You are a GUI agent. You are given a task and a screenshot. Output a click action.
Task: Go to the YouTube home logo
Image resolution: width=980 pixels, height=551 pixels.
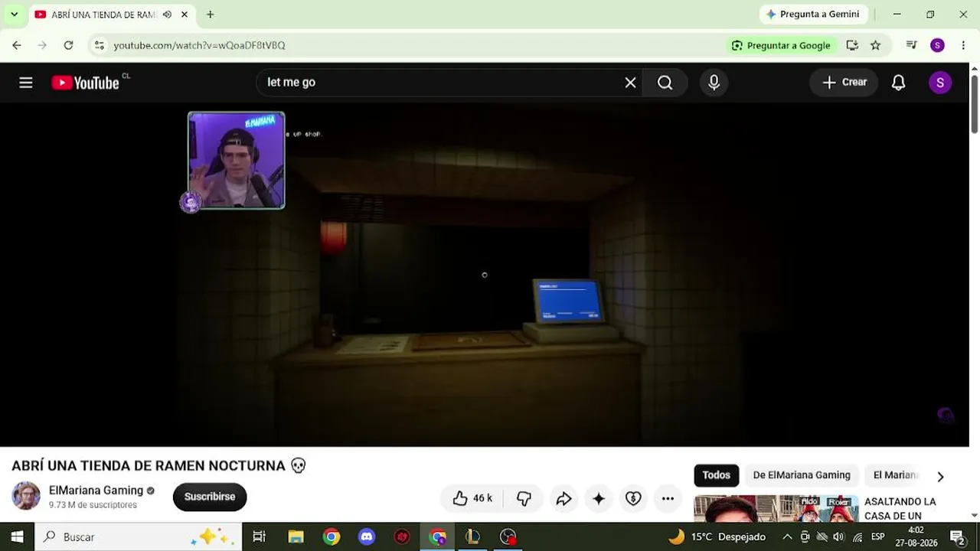pos(86,83)
